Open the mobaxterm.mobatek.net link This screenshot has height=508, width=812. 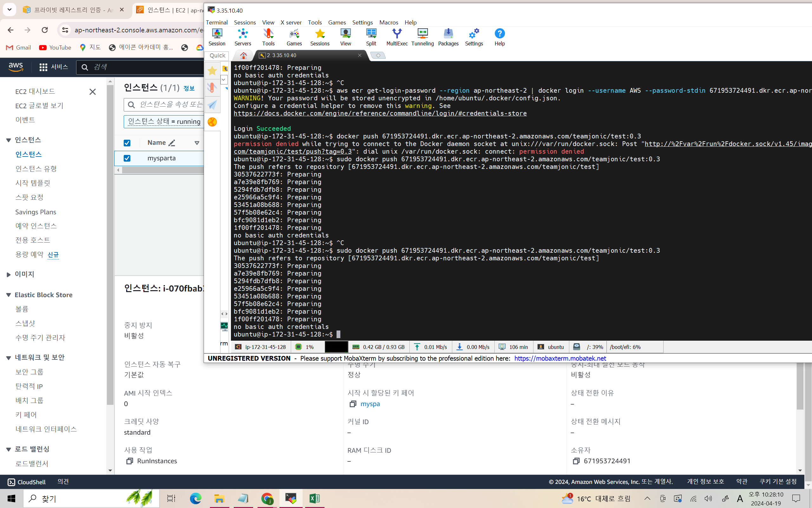tap(560, 358)
